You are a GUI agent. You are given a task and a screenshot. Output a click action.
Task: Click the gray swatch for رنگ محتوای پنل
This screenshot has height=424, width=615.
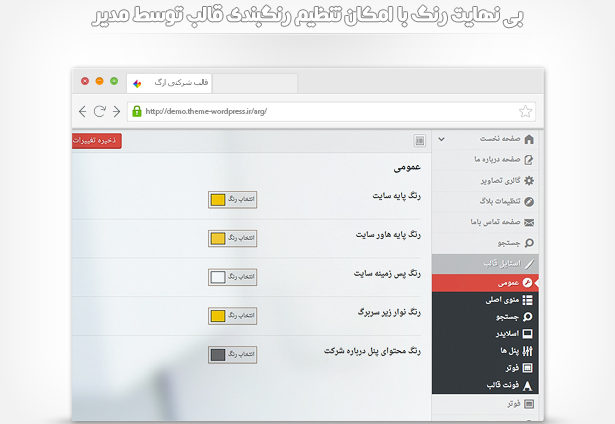[217, 354]
